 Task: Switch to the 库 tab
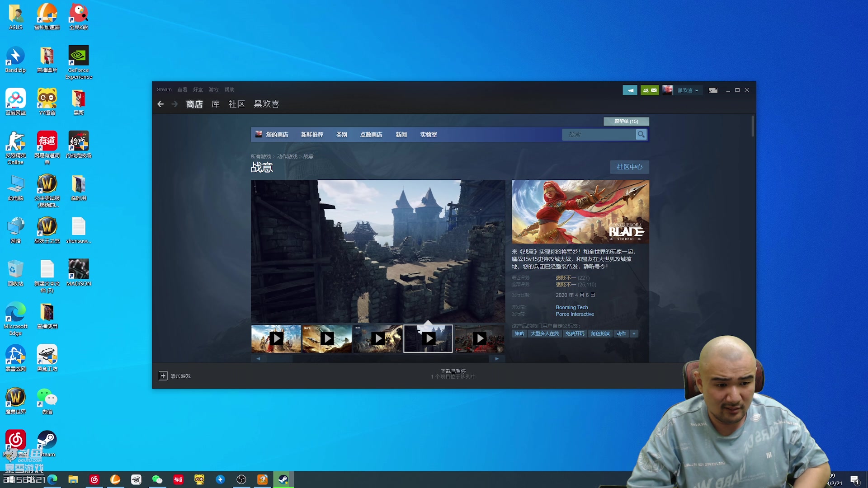click(216, 104)
